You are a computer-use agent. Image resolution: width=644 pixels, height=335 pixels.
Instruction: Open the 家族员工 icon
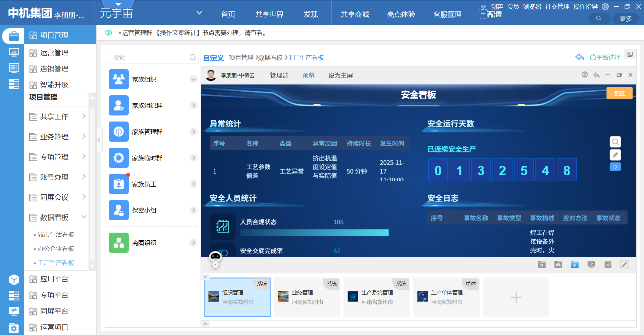(x=119, y=184)
